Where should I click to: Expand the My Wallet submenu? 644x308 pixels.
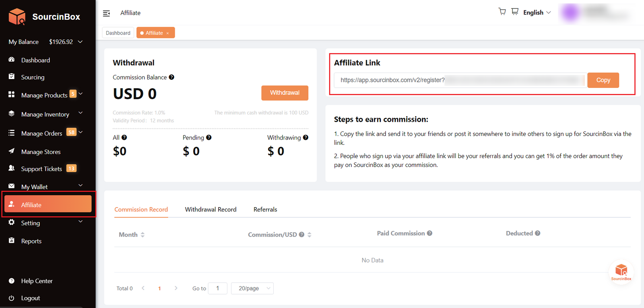pos(80,185)
